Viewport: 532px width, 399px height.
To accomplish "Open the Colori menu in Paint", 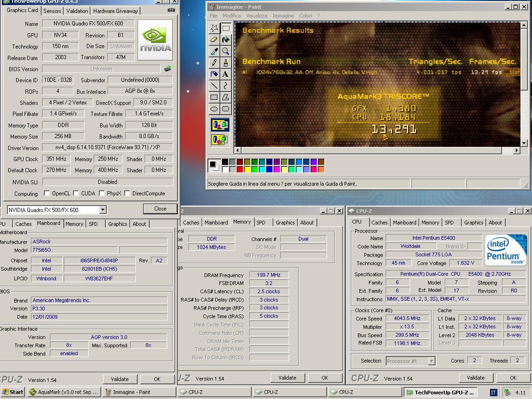I will pos(305,16).
